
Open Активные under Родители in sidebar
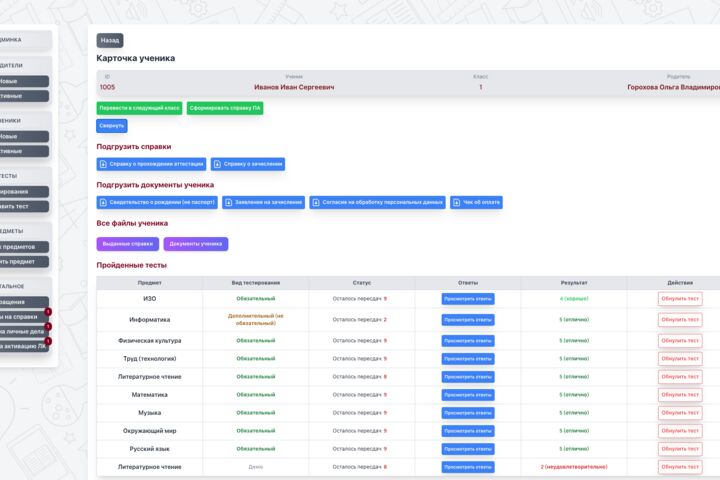pos(24,96)
